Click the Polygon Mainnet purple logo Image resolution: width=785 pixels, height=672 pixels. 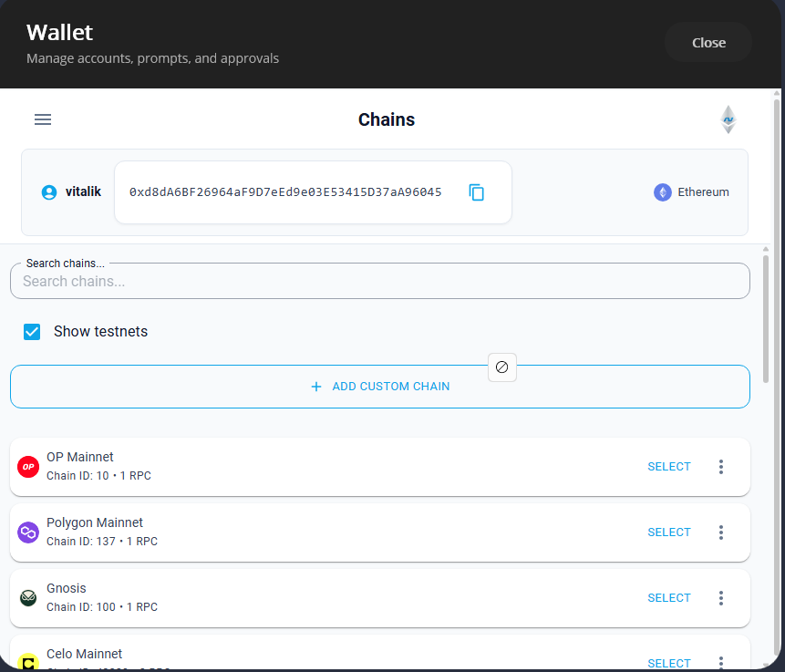pyautogui.click(x=27, y=532)
